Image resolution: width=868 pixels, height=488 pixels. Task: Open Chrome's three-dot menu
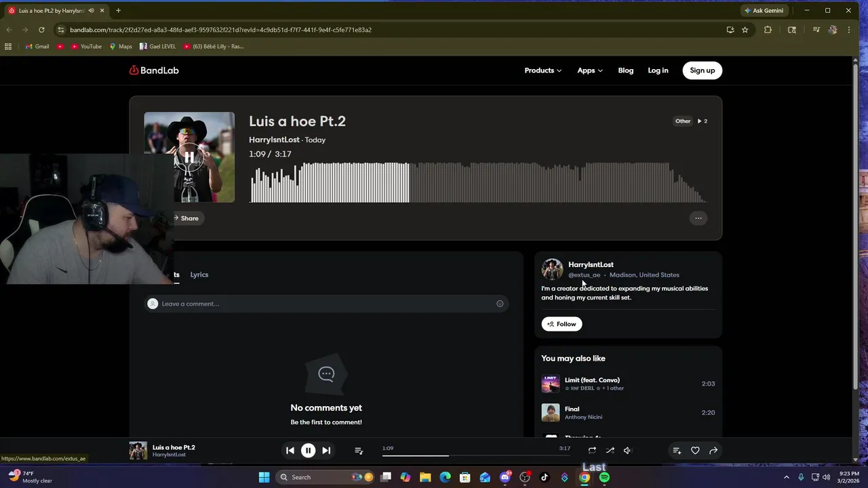coord(848,30)
